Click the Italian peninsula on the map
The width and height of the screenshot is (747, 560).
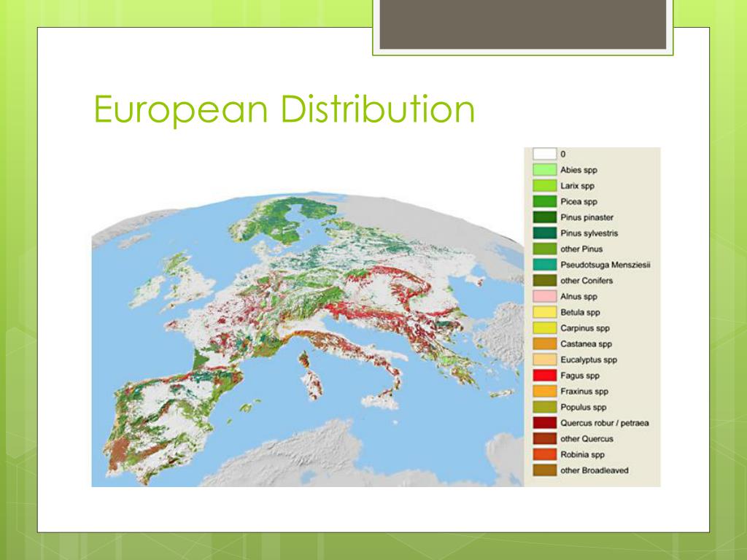point(348,352)
